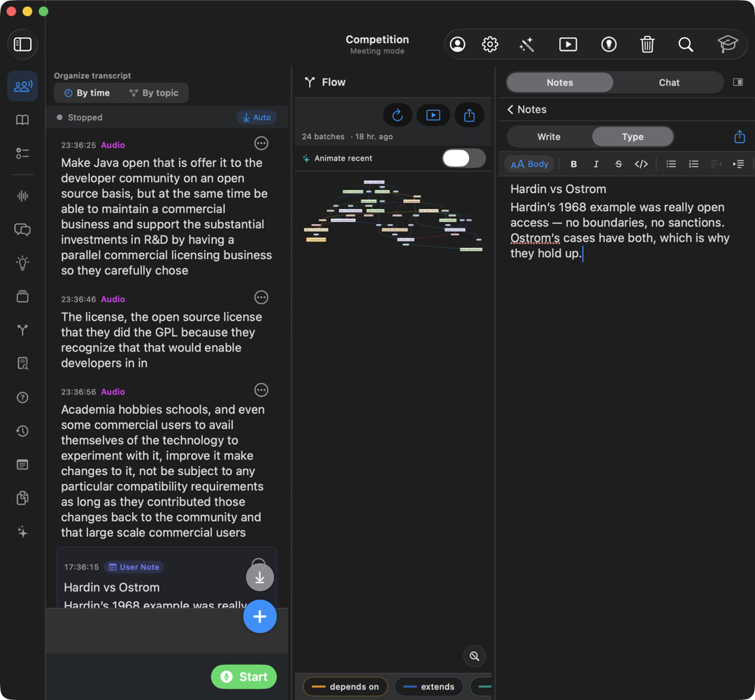The width and height of the screenshot is (755, 700).
Task: Toggle inline code formatting
Action: click(641, 164)
